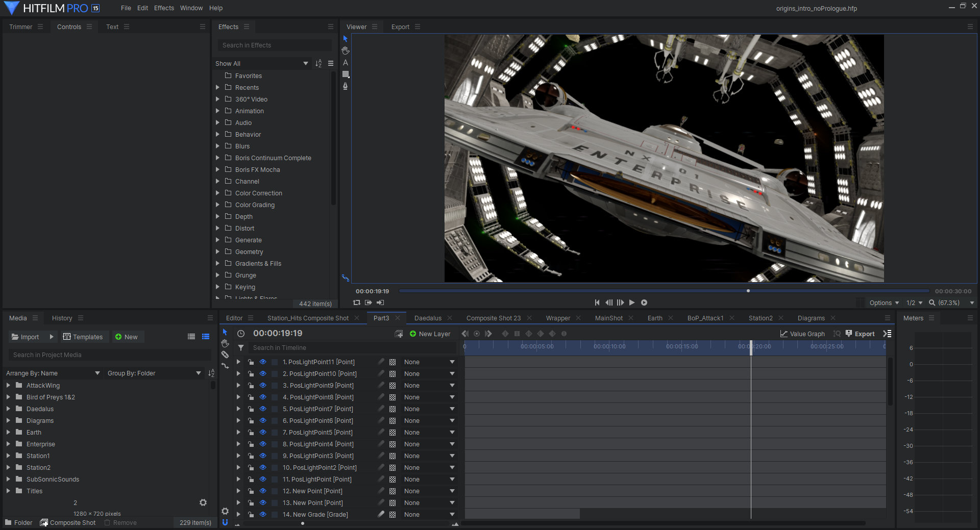Hide the New Grade layer eye
Viewport: 980px width, 530px height.
coord(263,514)
